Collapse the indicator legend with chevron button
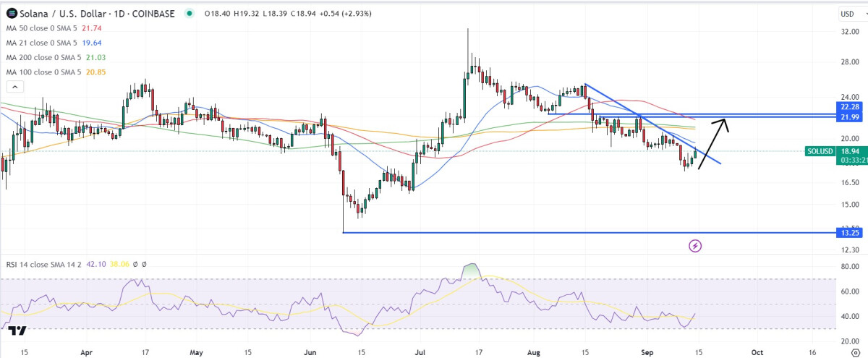This screenshot has height=358, width=868. (x=14, y=87)
